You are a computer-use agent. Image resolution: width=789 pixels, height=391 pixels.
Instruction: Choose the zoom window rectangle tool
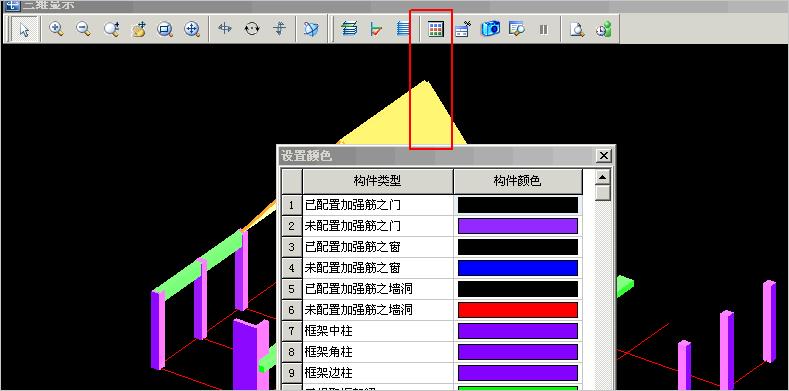(165, 29)
